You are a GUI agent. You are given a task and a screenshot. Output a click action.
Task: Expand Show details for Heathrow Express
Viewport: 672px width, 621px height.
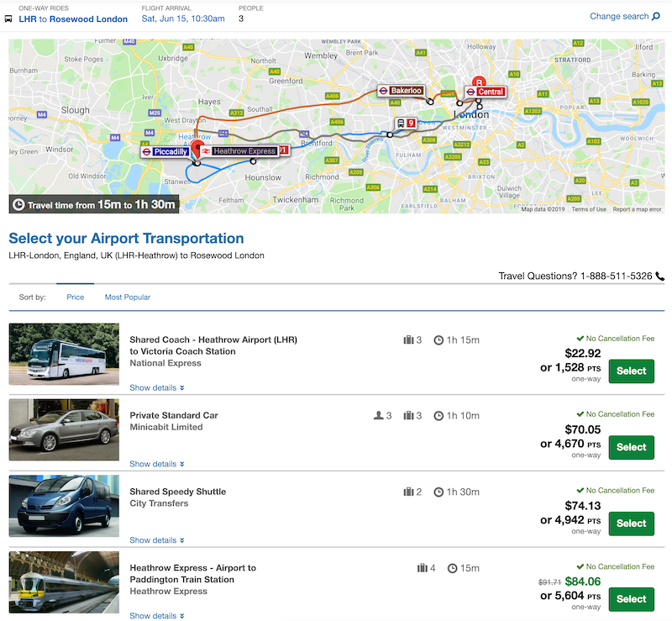157,616
